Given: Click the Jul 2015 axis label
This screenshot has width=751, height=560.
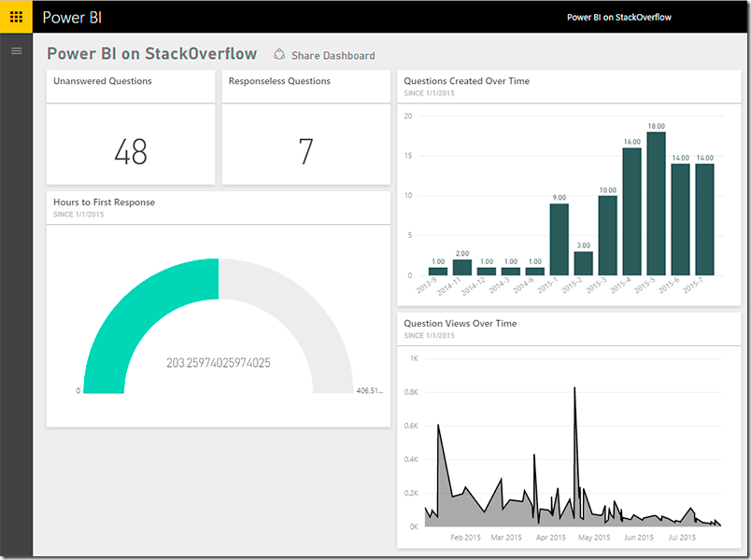Looking at the screenshot, I should [682, 538].
